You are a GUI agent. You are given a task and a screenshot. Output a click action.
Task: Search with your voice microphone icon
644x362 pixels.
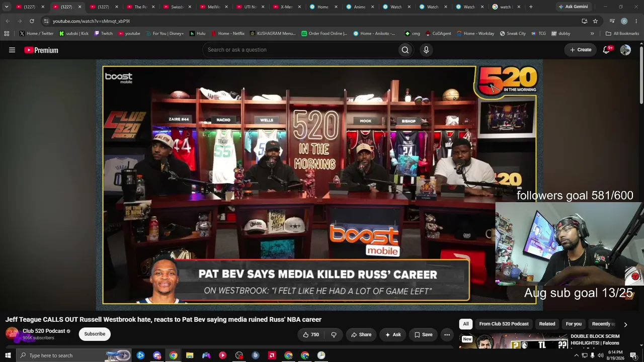click(x=426, y=50)
